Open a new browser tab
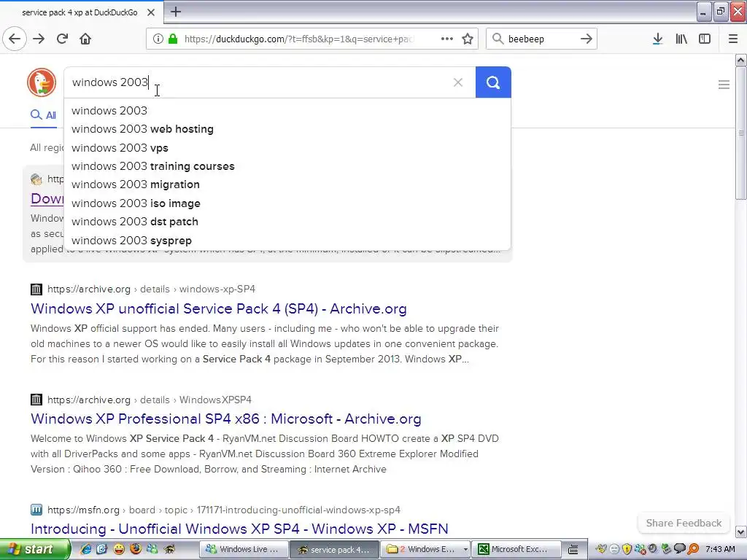 pyautogui.click(x=176, y=12)
